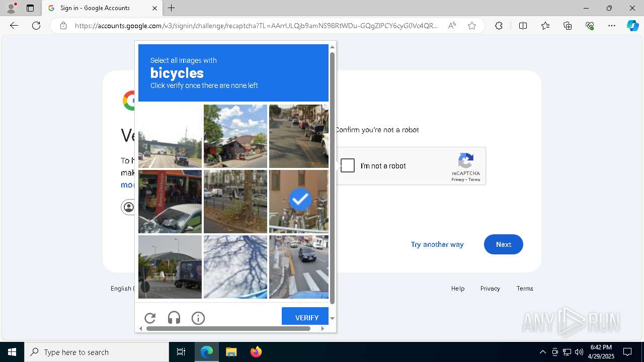
Task: Click the captcha vertical scrollbar thumb
Action: tap(332, 178)
